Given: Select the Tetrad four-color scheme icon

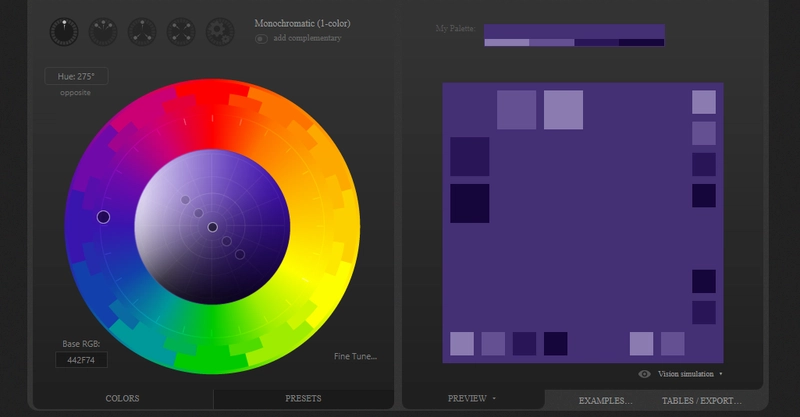Looking at the screenshot, I should tap(180, 32).
